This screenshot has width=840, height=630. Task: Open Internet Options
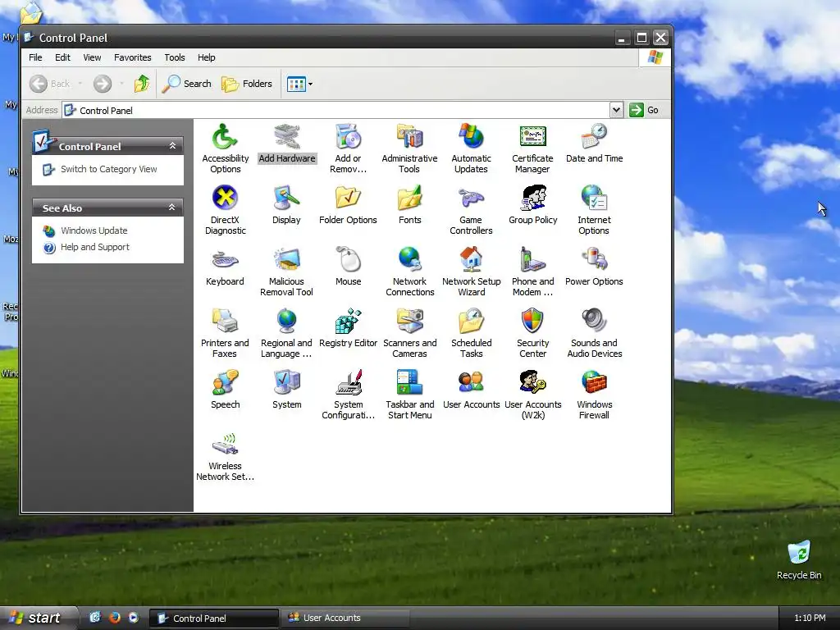pos(594,210)
